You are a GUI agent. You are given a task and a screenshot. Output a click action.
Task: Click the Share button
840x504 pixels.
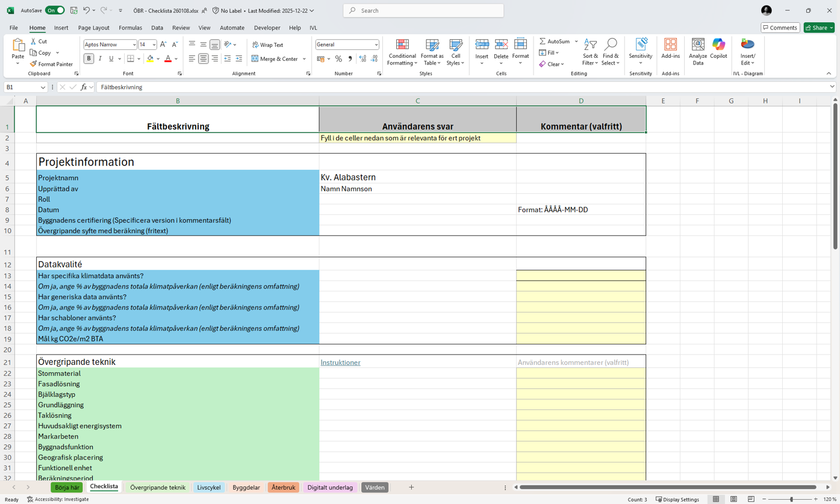[x=819, y=28]
